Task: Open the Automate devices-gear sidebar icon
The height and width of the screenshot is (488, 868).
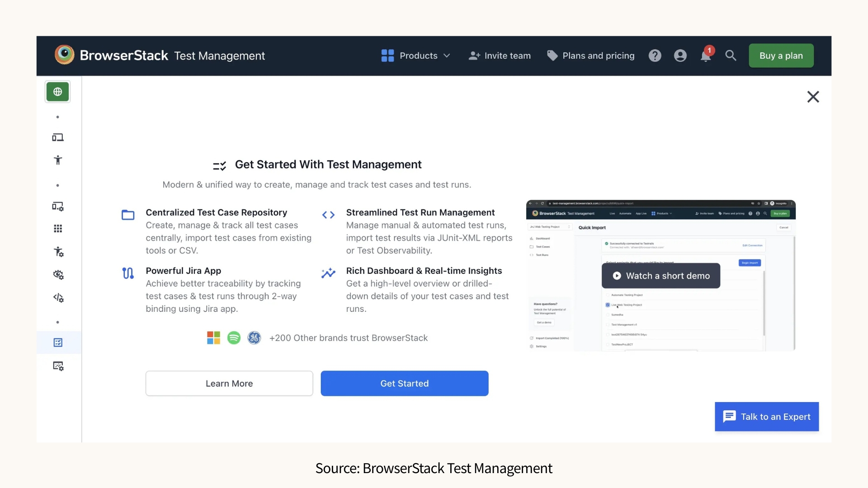Action: click(x=58, y=206)
